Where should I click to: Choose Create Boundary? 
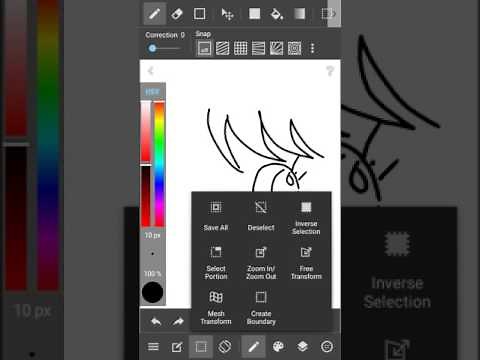(261, 308)
